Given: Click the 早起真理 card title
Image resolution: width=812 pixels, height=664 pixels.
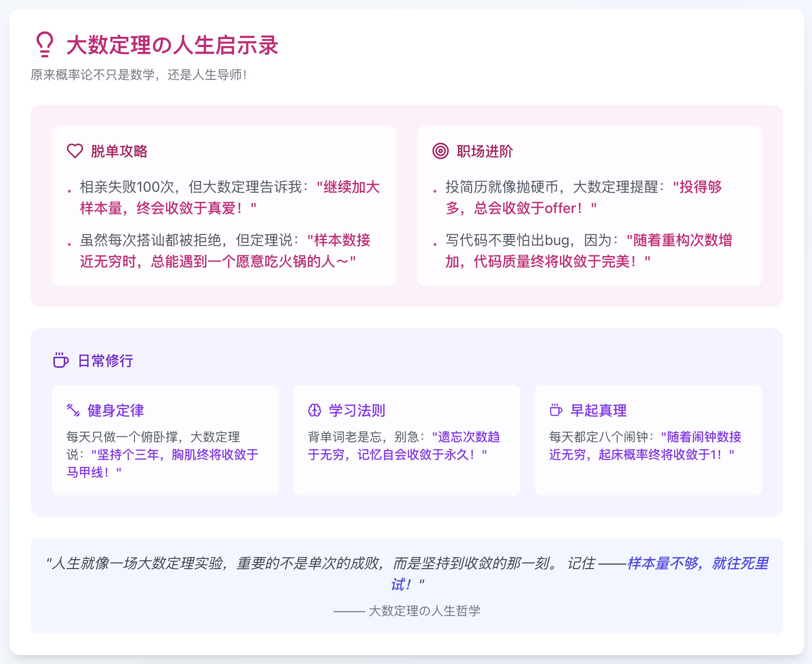Looking at the screenshot, I should click(599, 411).
